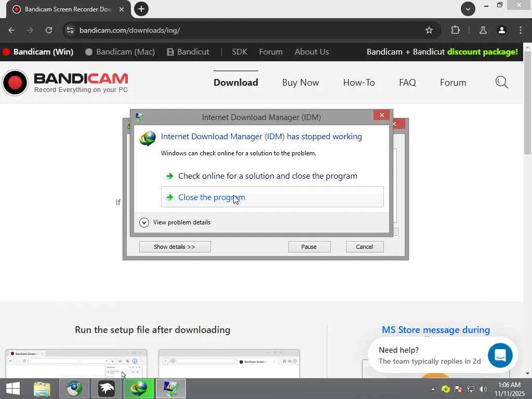Open About Us in top bar
The image size is (532, 399).
312,52
